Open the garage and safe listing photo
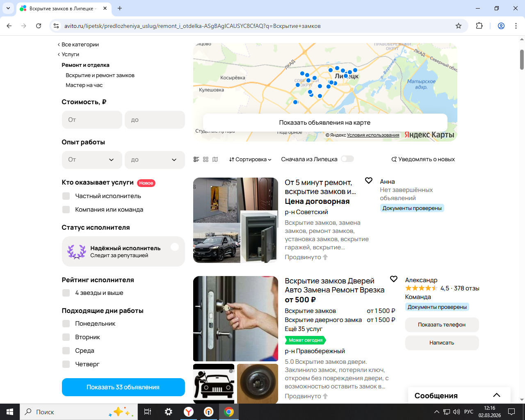This screenshot has width=525, height=420. (235, 220)
